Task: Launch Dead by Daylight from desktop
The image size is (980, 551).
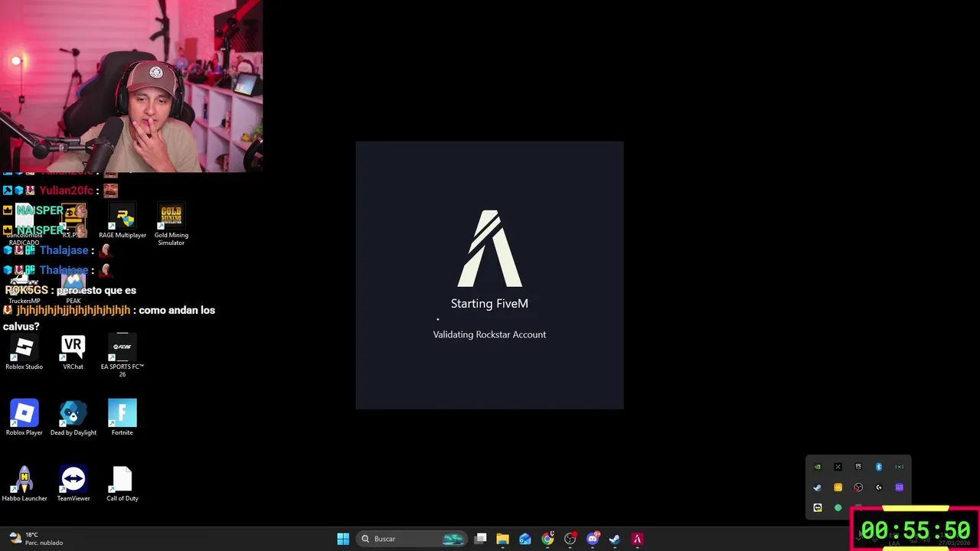Action: [73, 419]
